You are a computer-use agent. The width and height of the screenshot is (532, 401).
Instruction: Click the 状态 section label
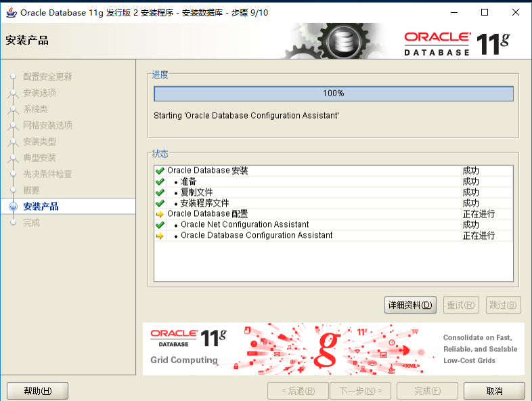160,154
